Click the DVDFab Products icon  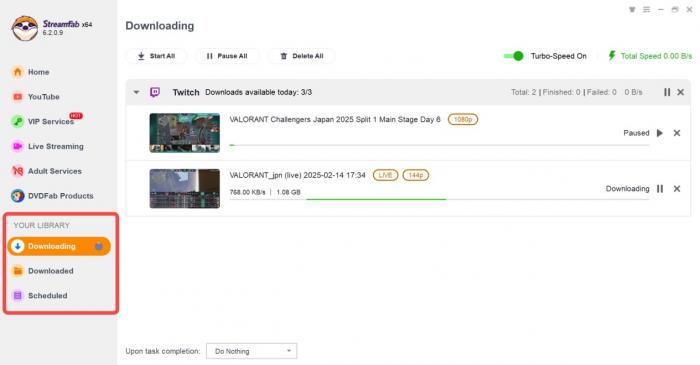[x=17, y=195]
